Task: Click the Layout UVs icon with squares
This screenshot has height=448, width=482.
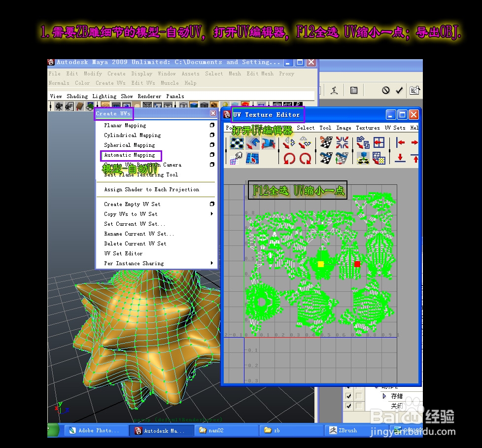Action: point(363,142)
